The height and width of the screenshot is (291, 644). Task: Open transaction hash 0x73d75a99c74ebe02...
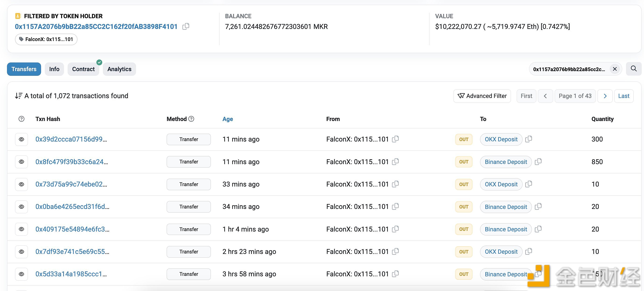point(71,184)
